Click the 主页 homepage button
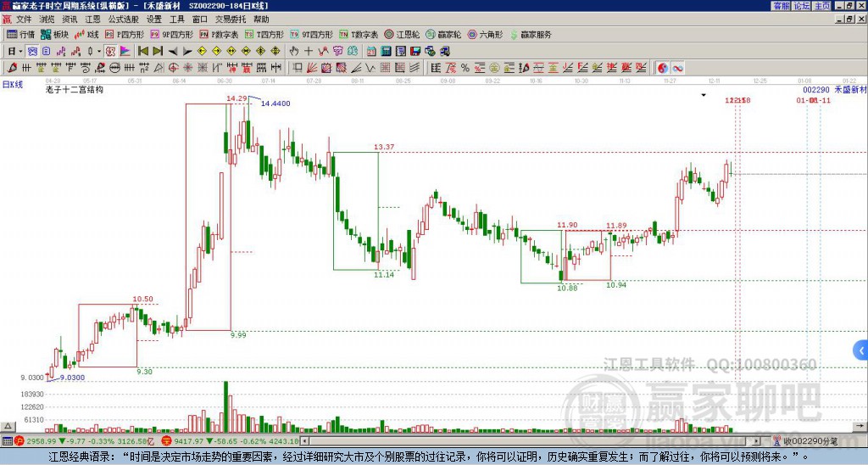Image resolution: width=868 pixels, height=465 pixels. click(x=821, y=6)
